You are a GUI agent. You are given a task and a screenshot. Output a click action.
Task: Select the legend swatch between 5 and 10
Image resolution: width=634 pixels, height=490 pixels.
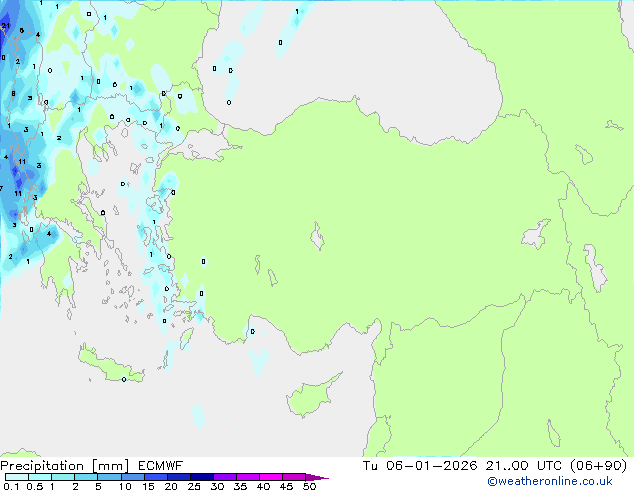pos(110,477)
